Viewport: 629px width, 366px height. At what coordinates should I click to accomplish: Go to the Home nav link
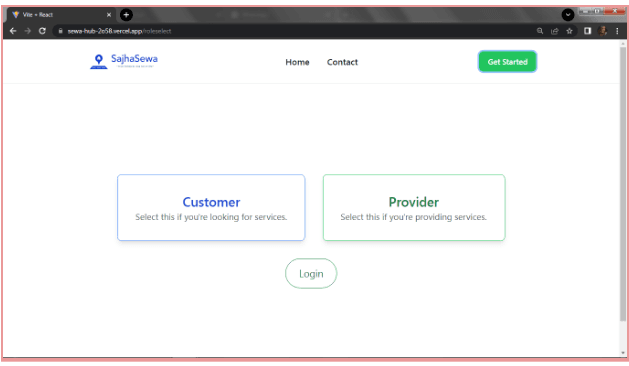pyautogui.click(x=297, y=62)
